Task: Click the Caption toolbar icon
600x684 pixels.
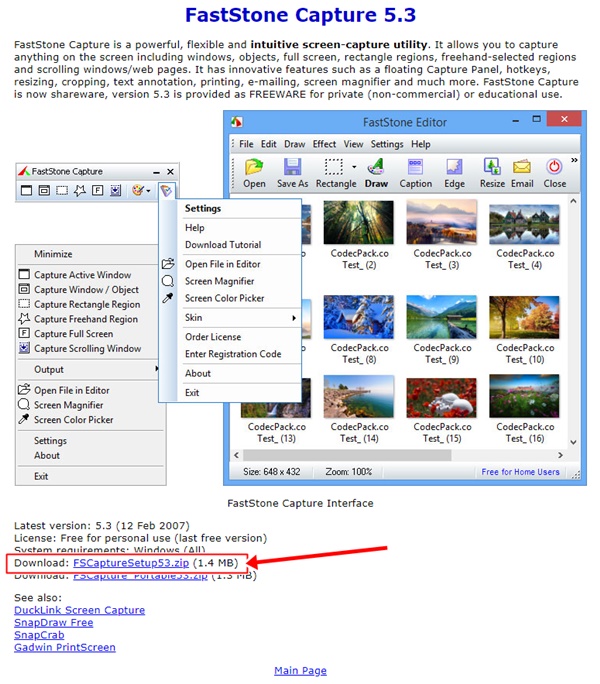Action: point(415,167)
